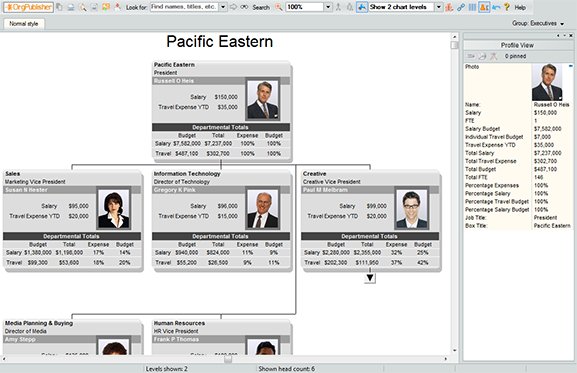The height and width of the screenshot is (373, 577).
Task: Click the grayed person-shaped icon before the blue pin
Action: (350, 7)
